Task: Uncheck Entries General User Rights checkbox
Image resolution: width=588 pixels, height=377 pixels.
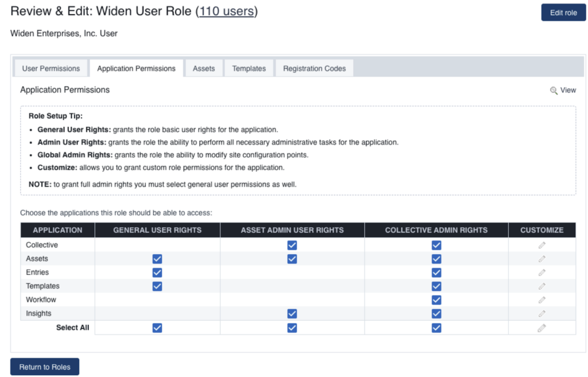Action: click(157, 273)
